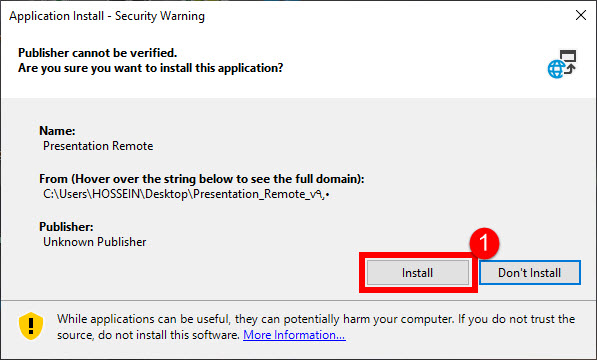Click the 'source, do not install this software' sentence

click(148, 335)
